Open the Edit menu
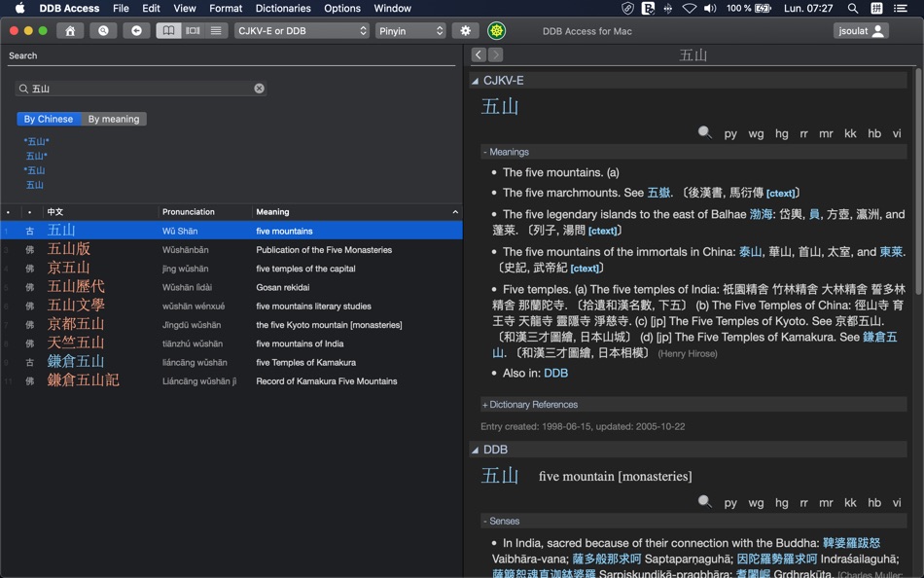The width and height of the screenshot is (924, 578). point(151,8)
